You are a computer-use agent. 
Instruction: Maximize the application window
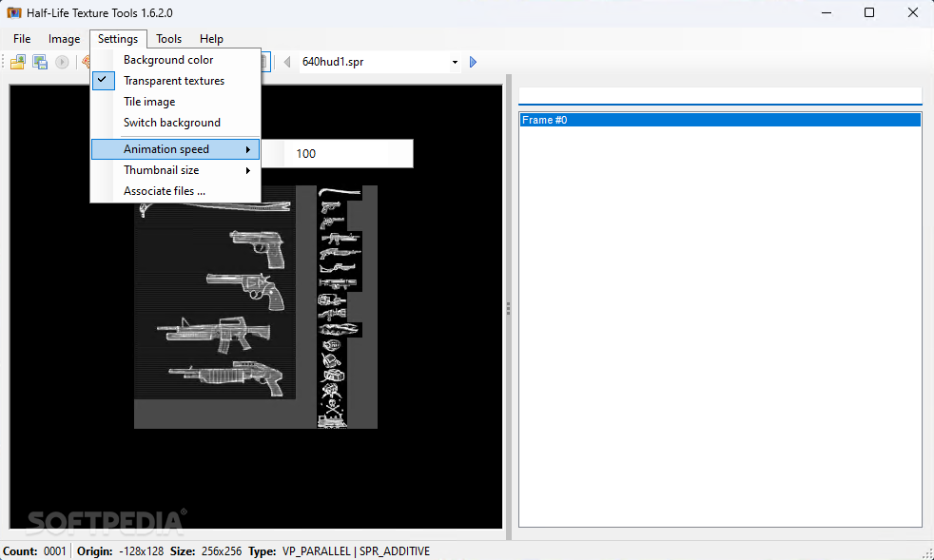click(x=869, y=12)
